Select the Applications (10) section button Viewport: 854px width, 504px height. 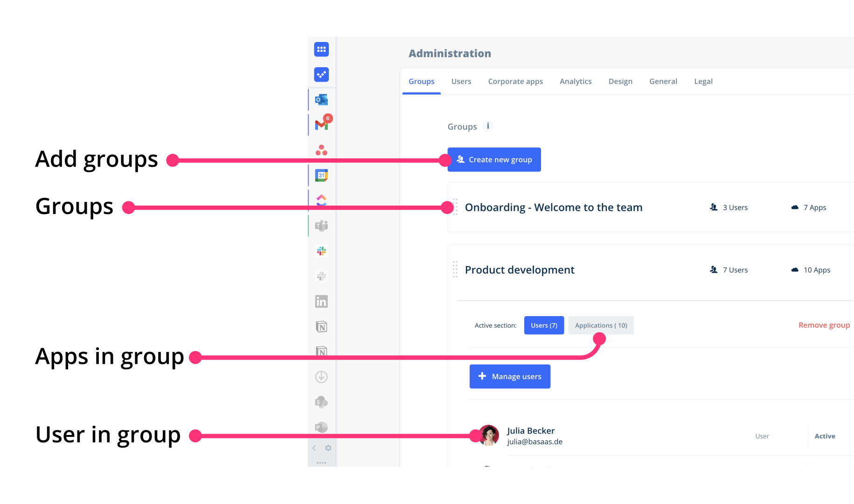(601, 325)
